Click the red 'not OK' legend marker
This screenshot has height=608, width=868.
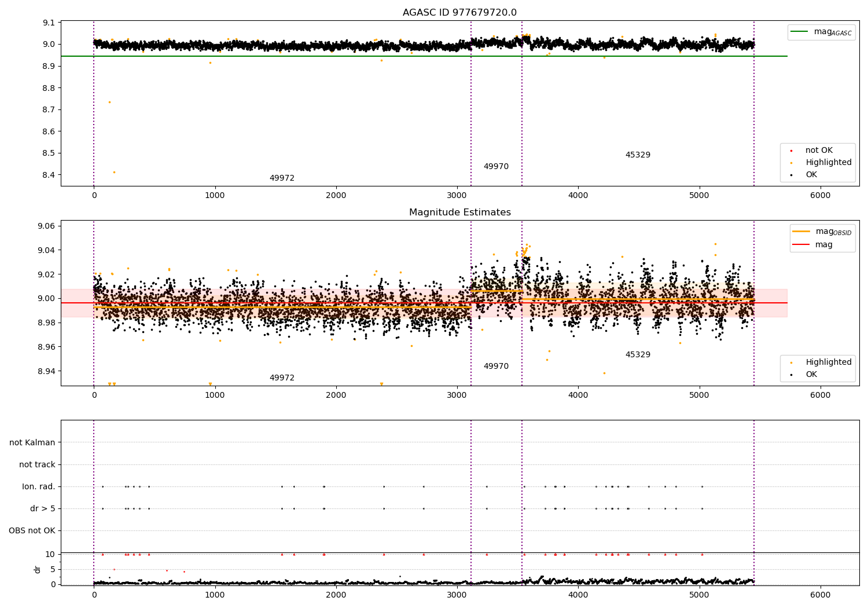coord(792,151)
